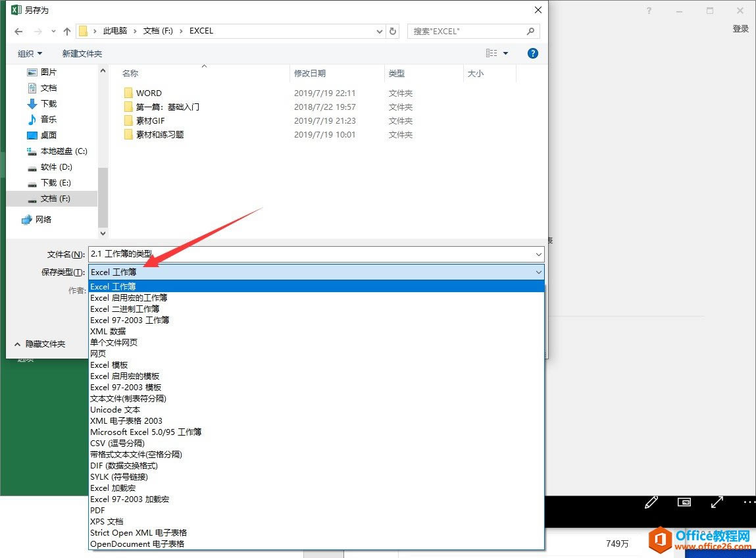
Task: Open the WORD folder in the file list
Action: 150,93
